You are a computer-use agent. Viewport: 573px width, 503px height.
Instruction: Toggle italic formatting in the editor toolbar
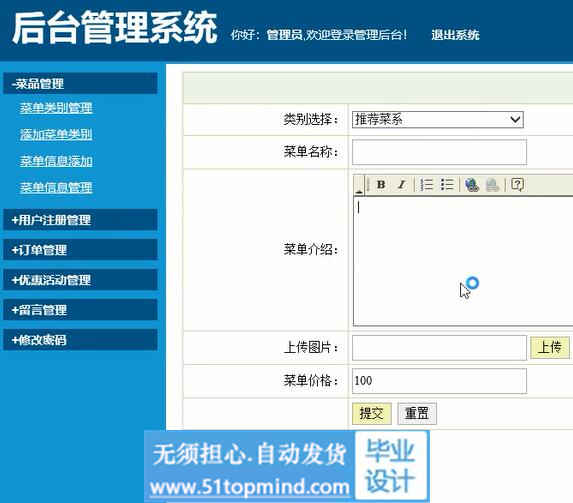click(402, 185)
